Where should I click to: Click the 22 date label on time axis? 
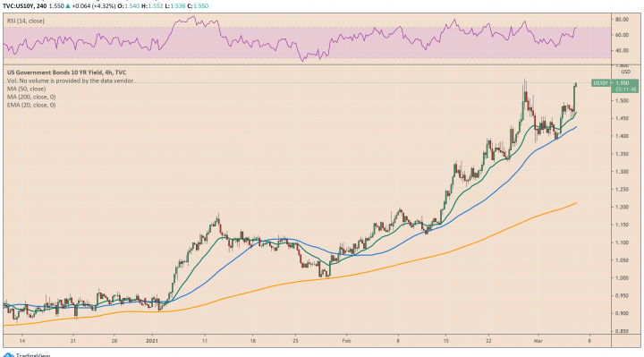point(488,341)
